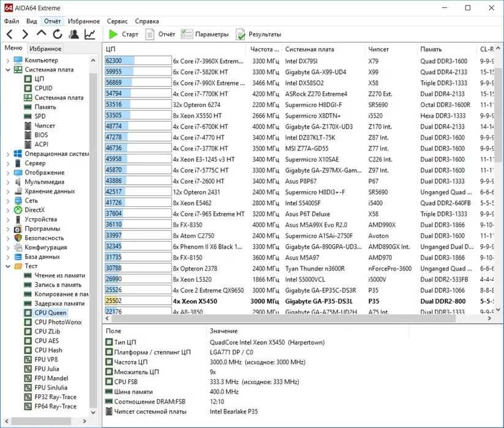Start the benchmark with the Старт button

(124, 34)
